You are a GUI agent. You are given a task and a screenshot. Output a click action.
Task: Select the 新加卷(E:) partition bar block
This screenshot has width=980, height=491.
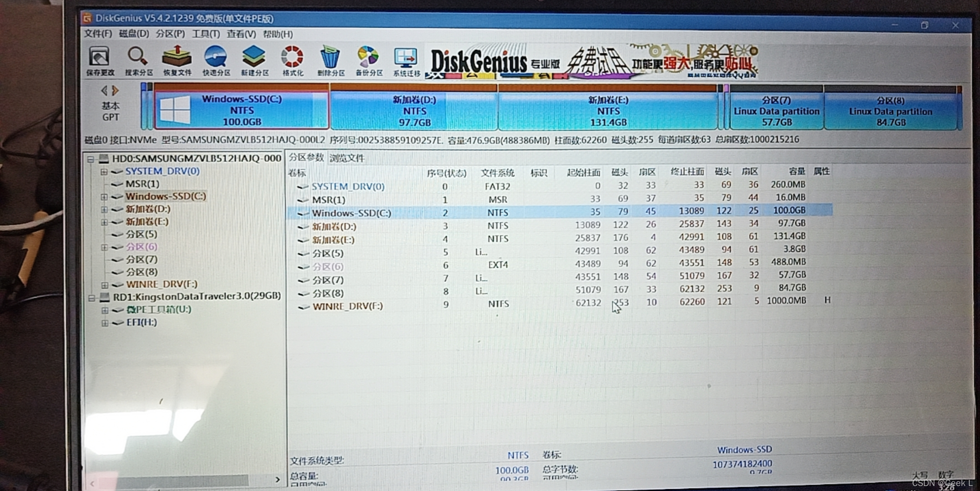[x=608, y=111]
